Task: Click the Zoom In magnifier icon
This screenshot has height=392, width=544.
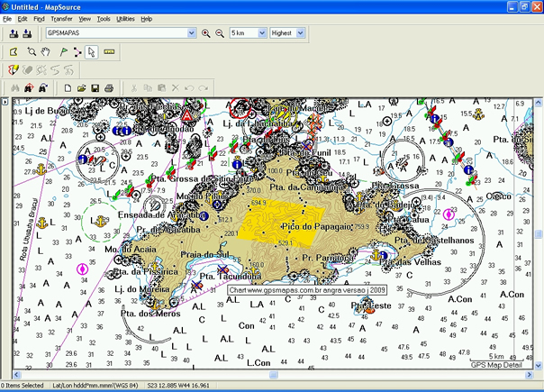Action: (205, 33)
